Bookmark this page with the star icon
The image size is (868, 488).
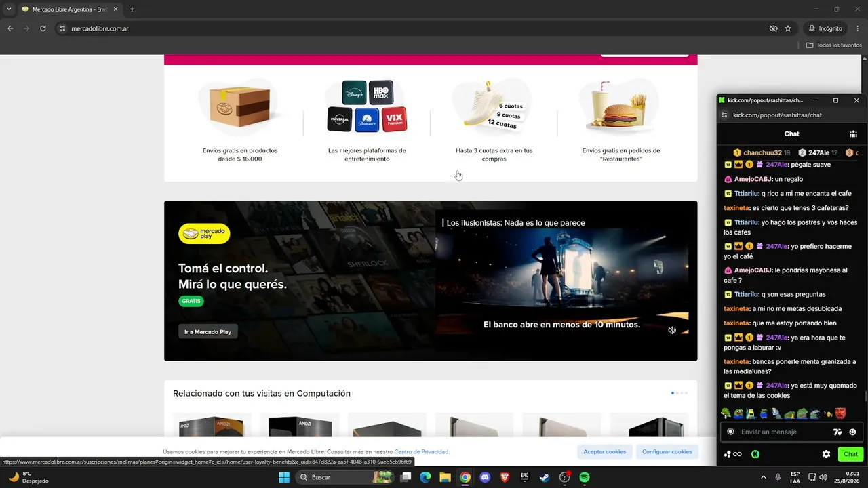coord(788,28)
